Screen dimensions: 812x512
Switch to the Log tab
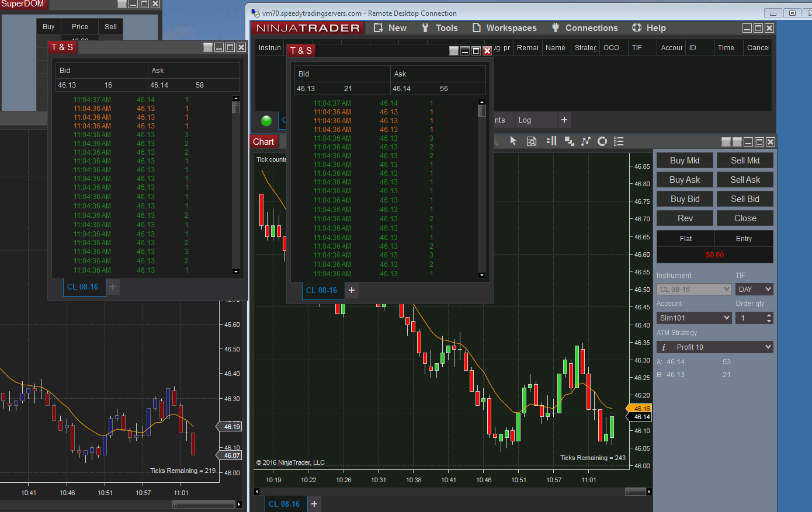(525, 120)
